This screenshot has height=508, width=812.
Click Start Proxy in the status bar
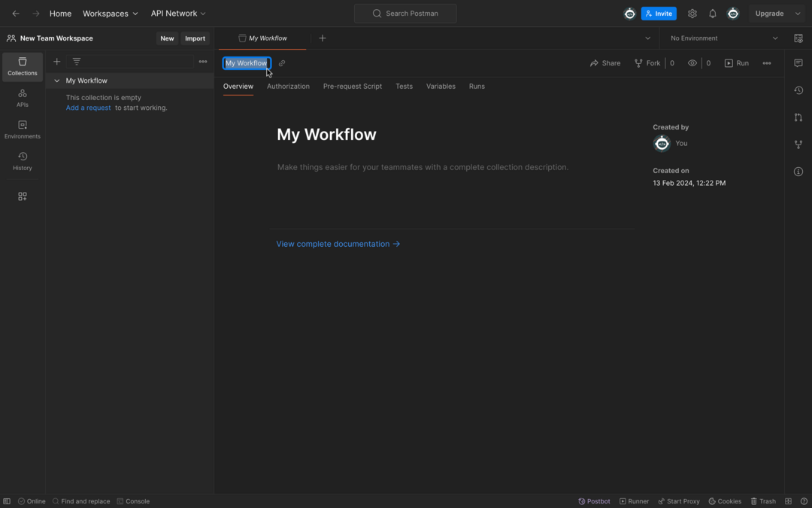tap(678, 501)
